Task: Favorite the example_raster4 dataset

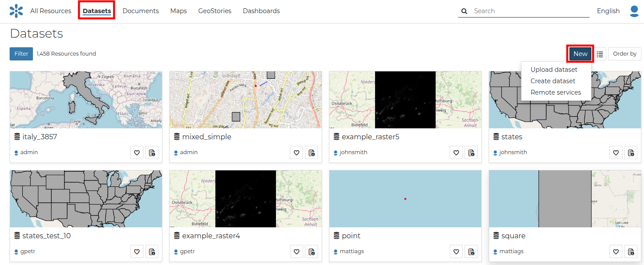Action: [297, 251]
